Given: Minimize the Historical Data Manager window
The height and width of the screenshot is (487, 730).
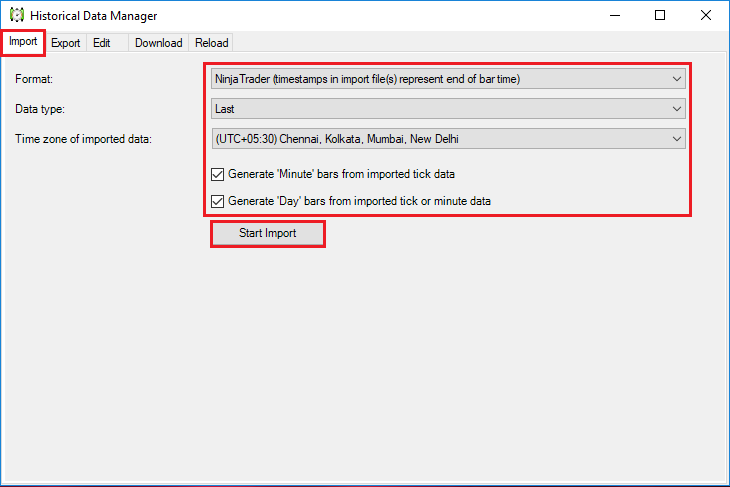Looking at the screenshot, I should [615, 15].
